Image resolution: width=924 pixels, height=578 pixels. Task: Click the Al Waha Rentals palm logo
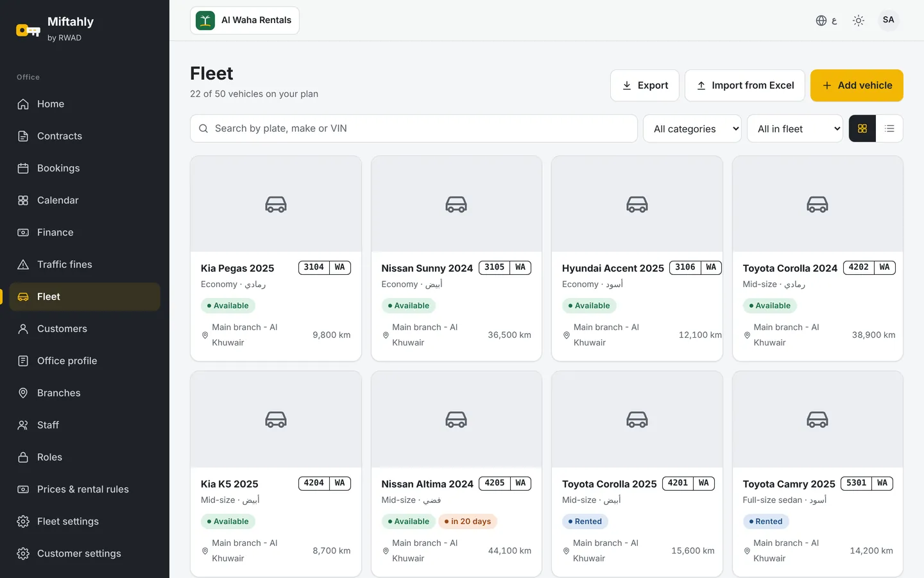point(205,21)
